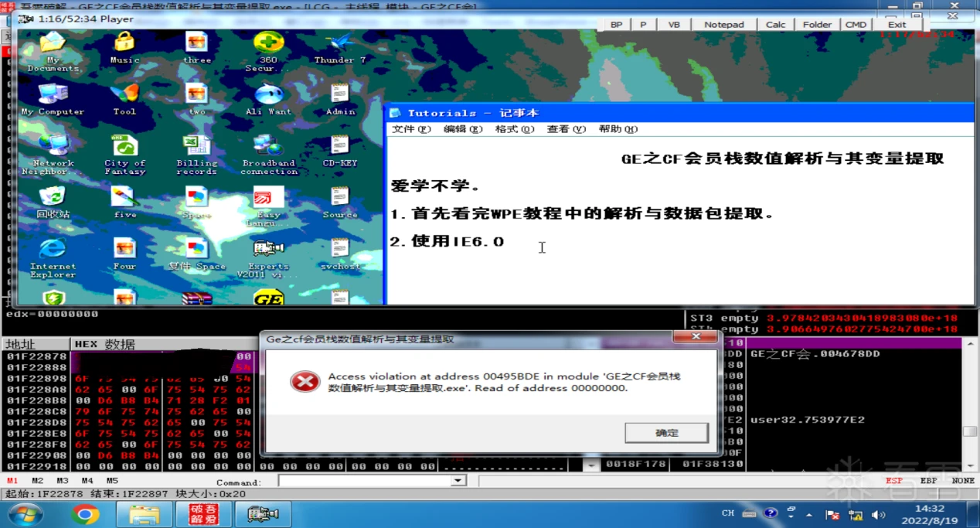Open the Windows Start button
The height and width of the screenshot is (528, 980).
click(x=25, y=514)
